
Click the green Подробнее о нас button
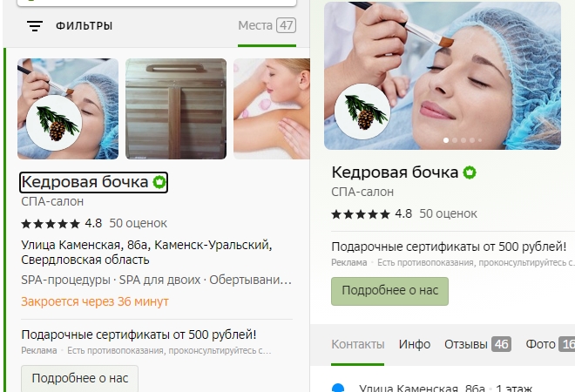[389, 291]
